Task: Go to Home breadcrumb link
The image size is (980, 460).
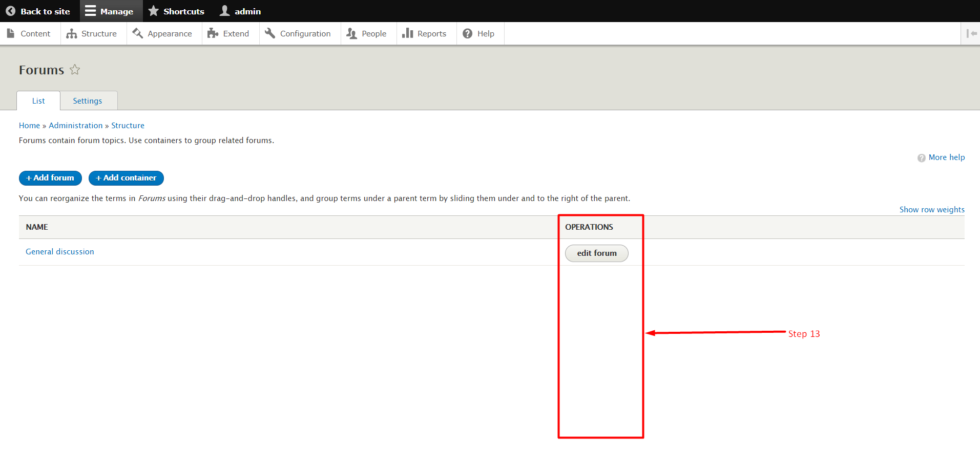Action: [x=29, y=125]
